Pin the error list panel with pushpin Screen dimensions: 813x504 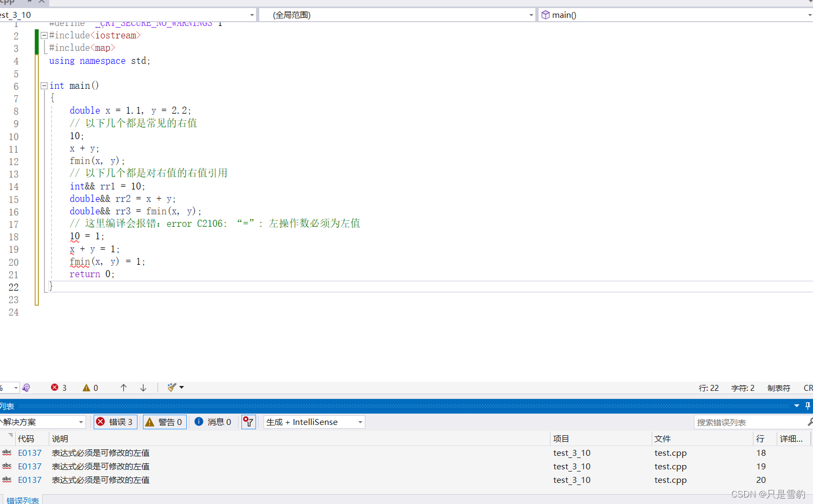(808, 405)
